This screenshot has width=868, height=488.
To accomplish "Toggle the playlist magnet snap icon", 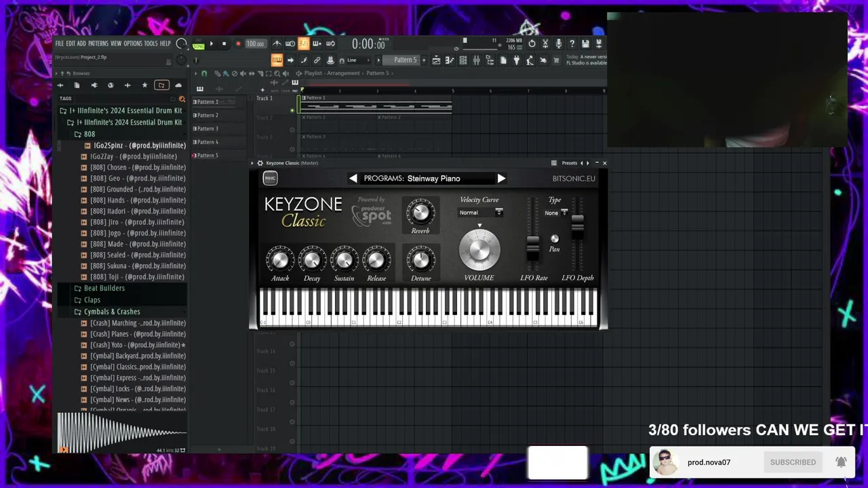I will point(204,73).
